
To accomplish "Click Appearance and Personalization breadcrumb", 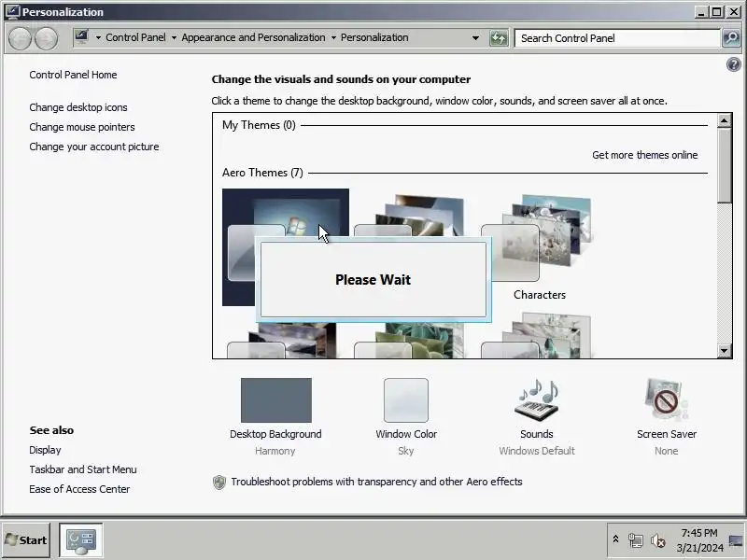I will pyautogui.click(x=253, y=37).
